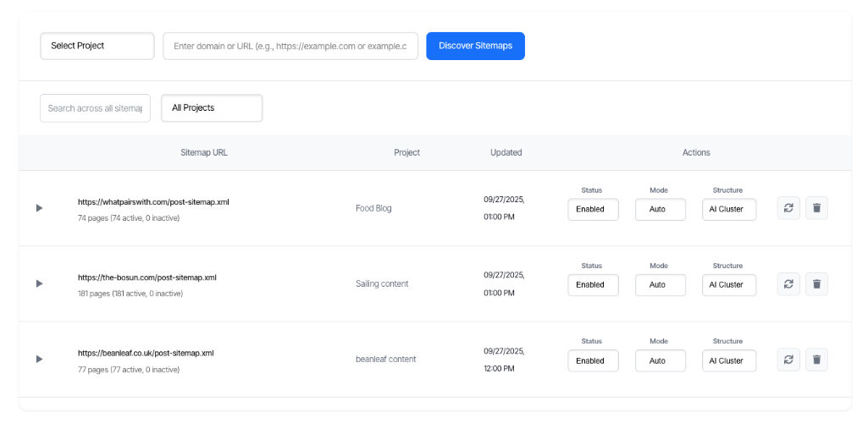Open Status dropdown for beanleaf content sitemap
The width and height of the screenshot is (868, 423).
pyautogui.click(x=593, y=361)
